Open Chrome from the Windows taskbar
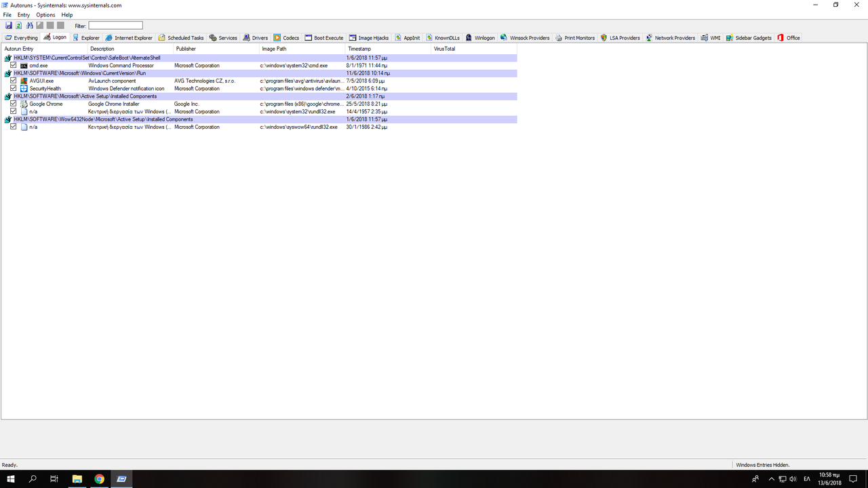 click(x=99, y=479)
